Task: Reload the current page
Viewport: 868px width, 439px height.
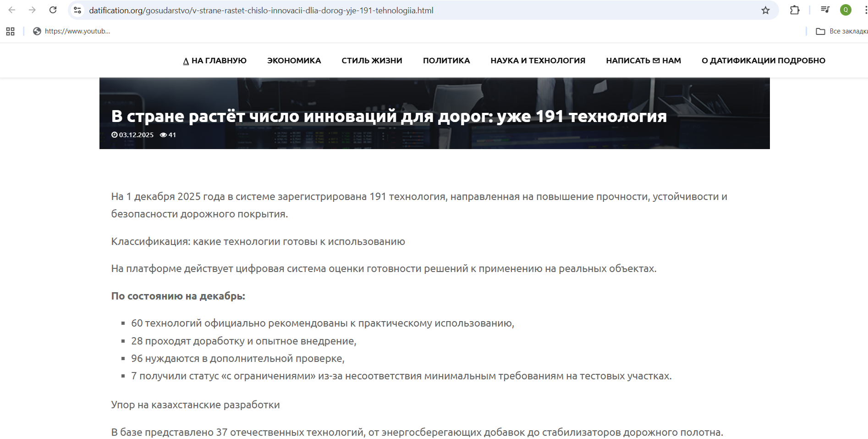Action: pyautogui.click(x=53, y=10)
